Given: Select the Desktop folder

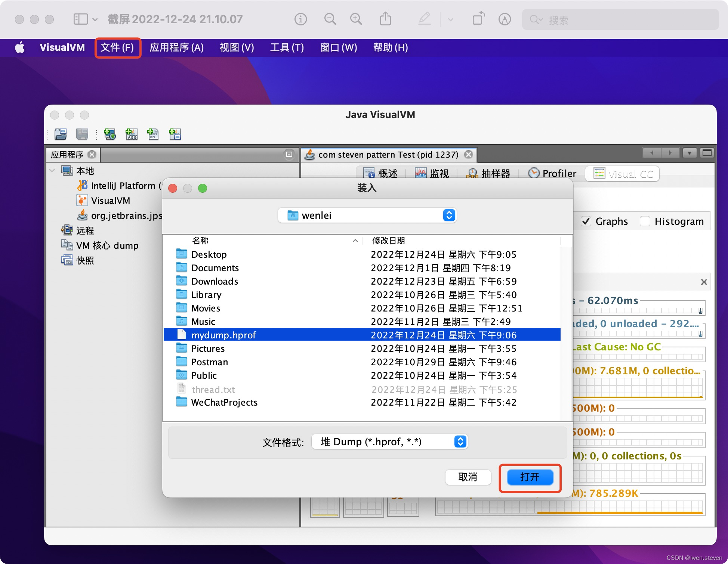Looking at the screenshot, I should 362,254.
